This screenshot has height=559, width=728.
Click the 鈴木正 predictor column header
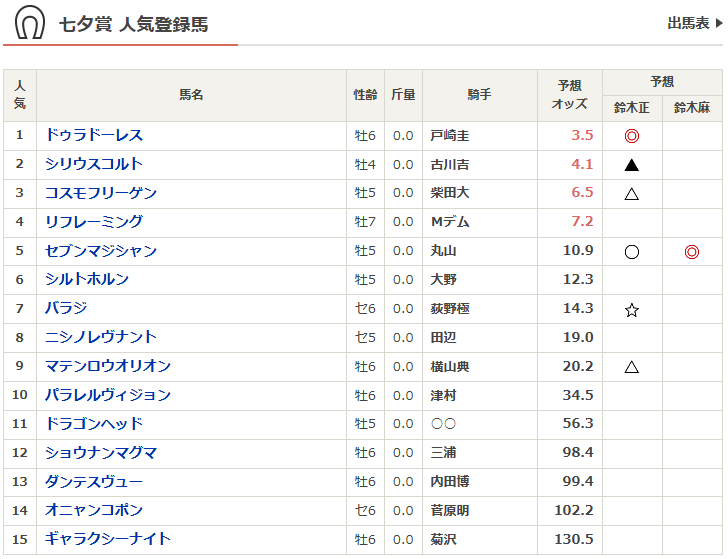point(632,108)
